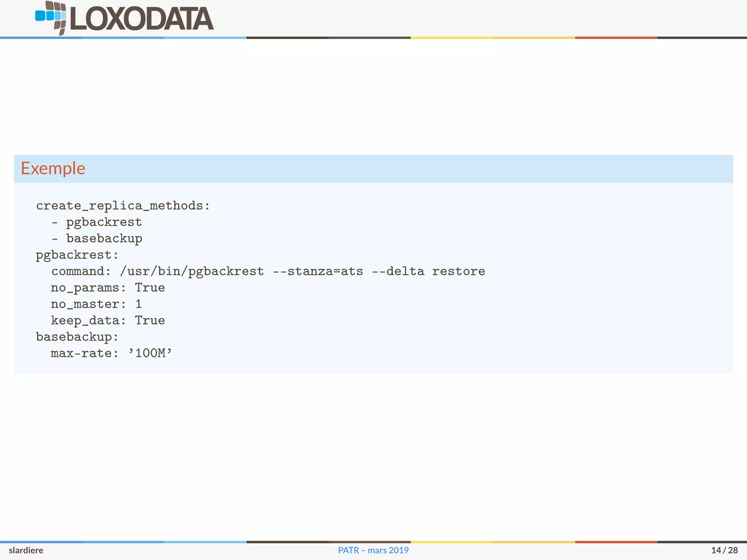
Task: Click the LOXODATA logo
Action: [124, 18]
